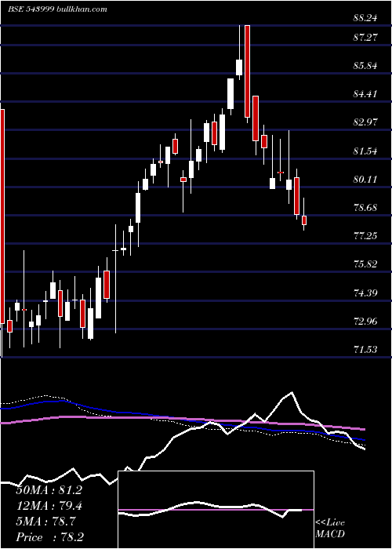Click the 85.84 price level label

pyautogui.click(x=365, y=65)
